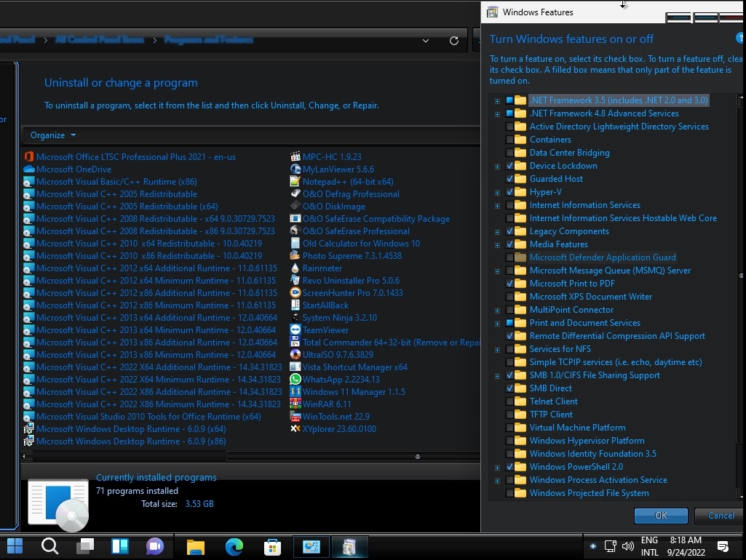746x560 pixels.
Task: Click the clock showing 8:18 AM
Action: coord(686,540)
